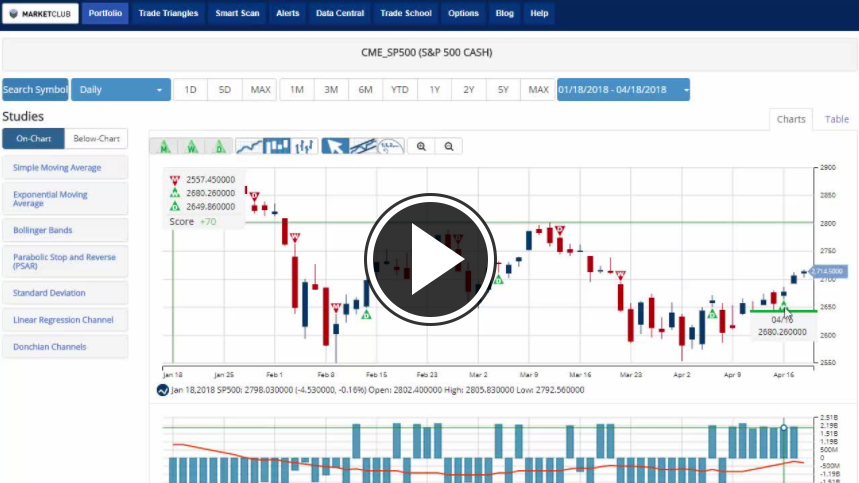
Task: Click the green daily triangle in legend
Action: coord(175,206)
